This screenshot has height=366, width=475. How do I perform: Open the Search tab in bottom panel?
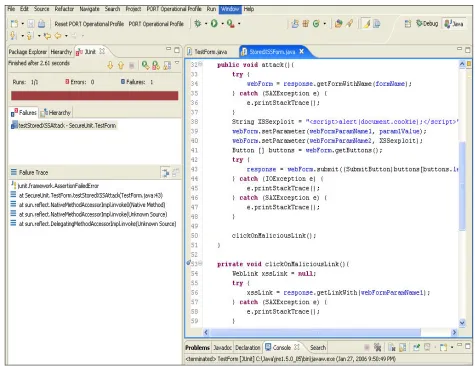(318, 348)
